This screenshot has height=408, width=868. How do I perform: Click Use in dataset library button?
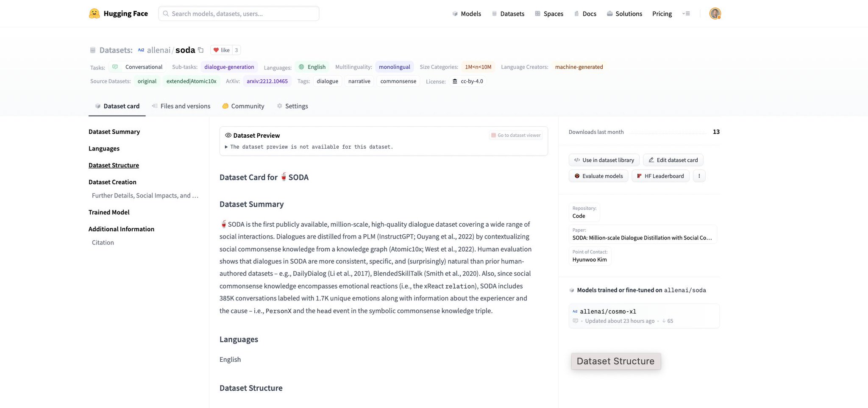click(x=604, y=160)
